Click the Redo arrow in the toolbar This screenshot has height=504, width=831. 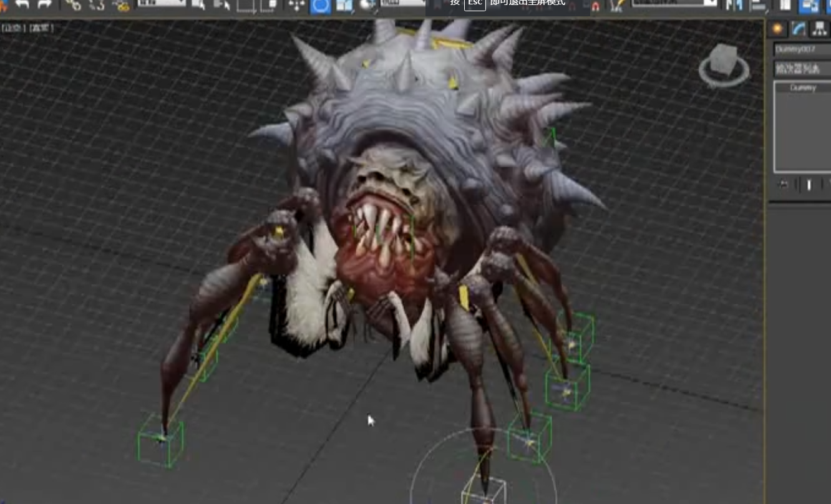[44, 5]
